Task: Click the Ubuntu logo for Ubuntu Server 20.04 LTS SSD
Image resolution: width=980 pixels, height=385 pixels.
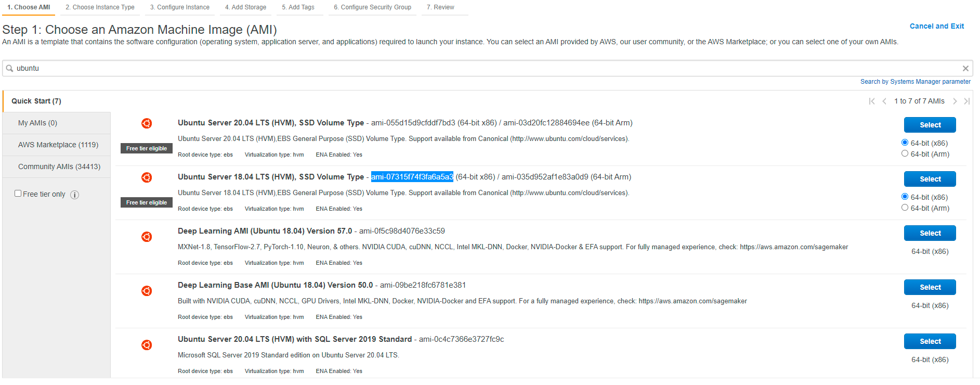Action: coord(147,123)
